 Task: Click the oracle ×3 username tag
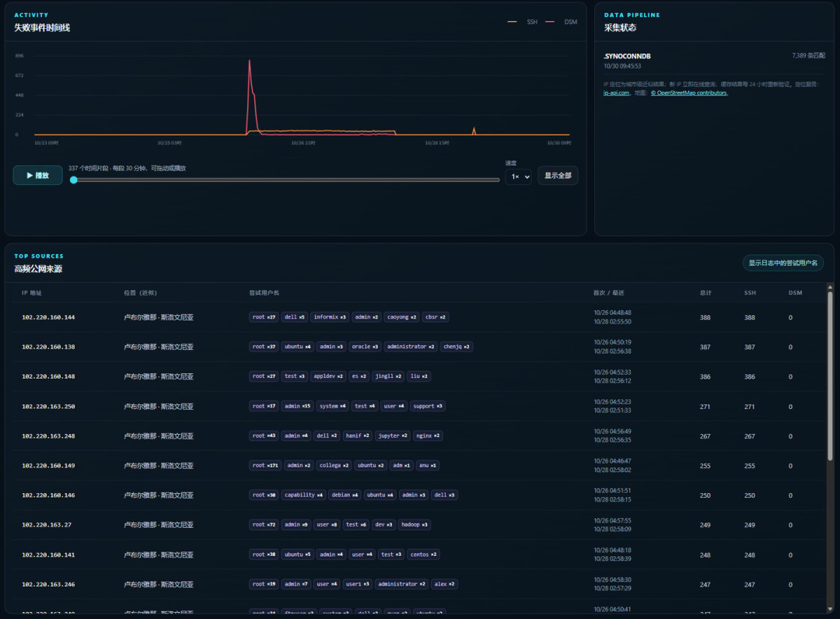tap(364, 347)
